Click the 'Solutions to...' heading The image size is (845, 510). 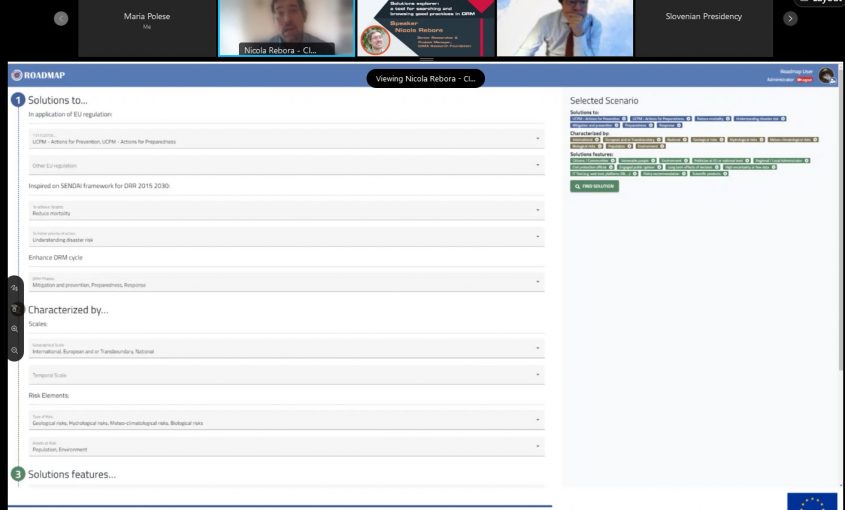(58, 100)
